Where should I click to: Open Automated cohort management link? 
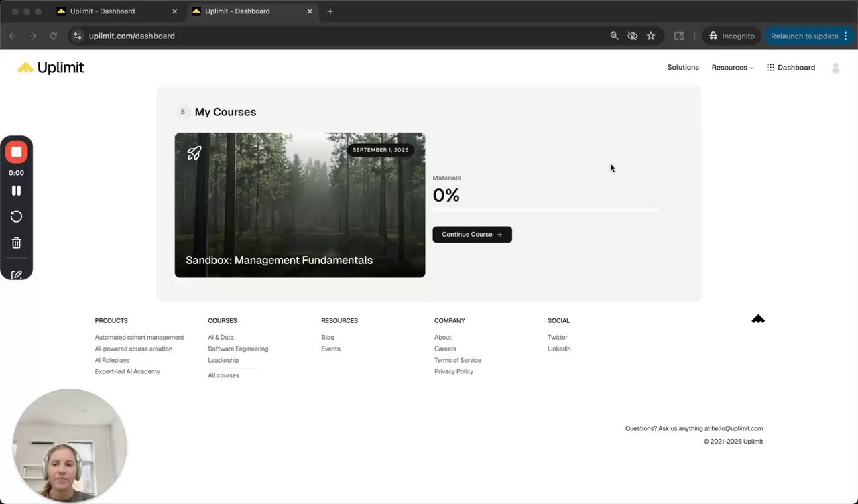(139, 338)
